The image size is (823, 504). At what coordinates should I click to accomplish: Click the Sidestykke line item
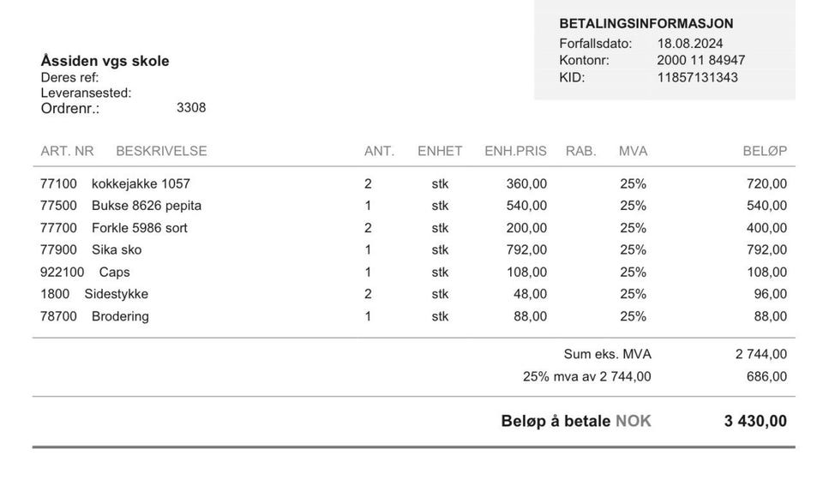click(x=413, y=294)
